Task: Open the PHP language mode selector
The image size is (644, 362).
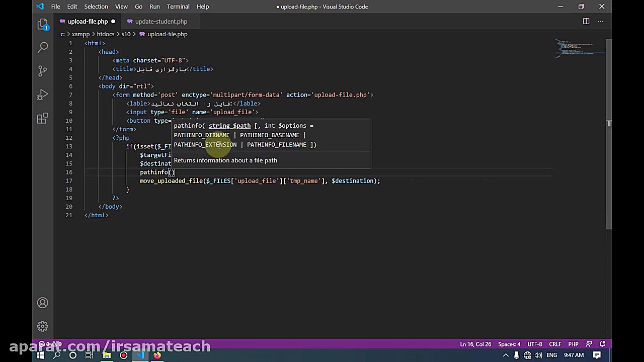Action: pos(573,344)
